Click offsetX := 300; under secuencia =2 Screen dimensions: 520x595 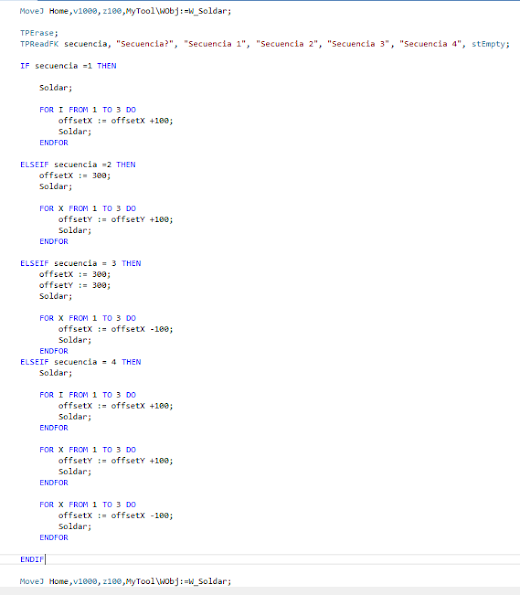click(75, 176)
